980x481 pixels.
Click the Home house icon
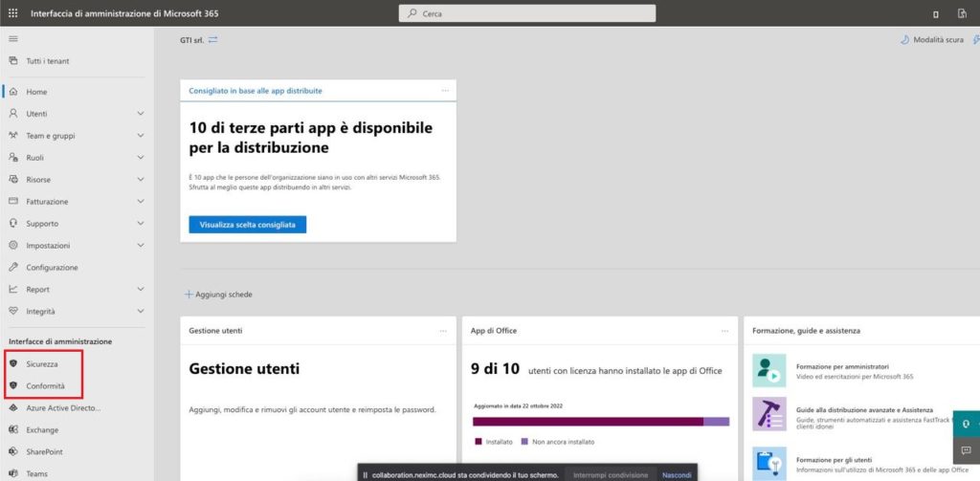tap(13, 92)
